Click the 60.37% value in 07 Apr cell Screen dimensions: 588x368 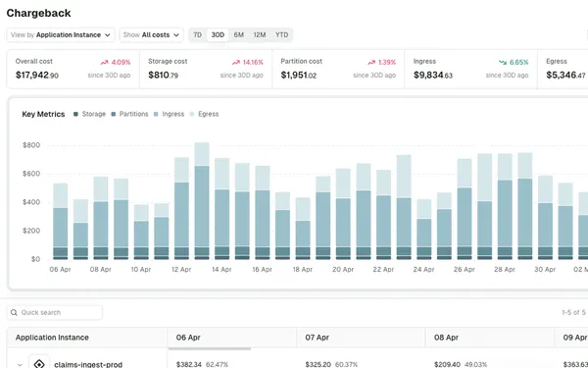click(346, 365)
